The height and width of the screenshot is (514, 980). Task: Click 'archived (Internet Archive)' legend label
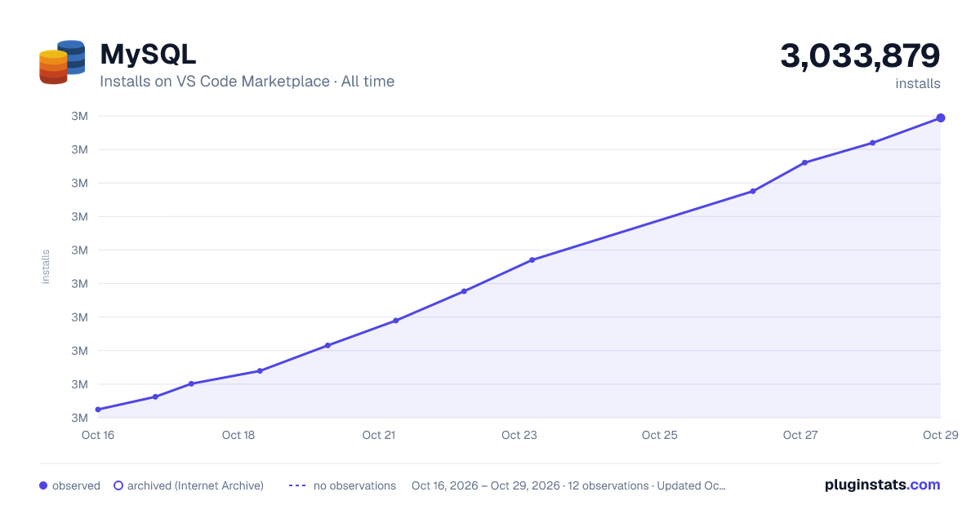click(x=195, y=485)
